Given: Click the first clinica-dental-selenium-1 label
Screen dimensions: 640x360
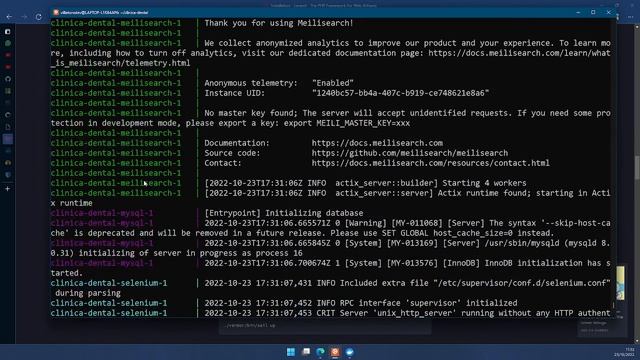Looking at the screenshot, I should pyautogui.click(x=109, y=283).
